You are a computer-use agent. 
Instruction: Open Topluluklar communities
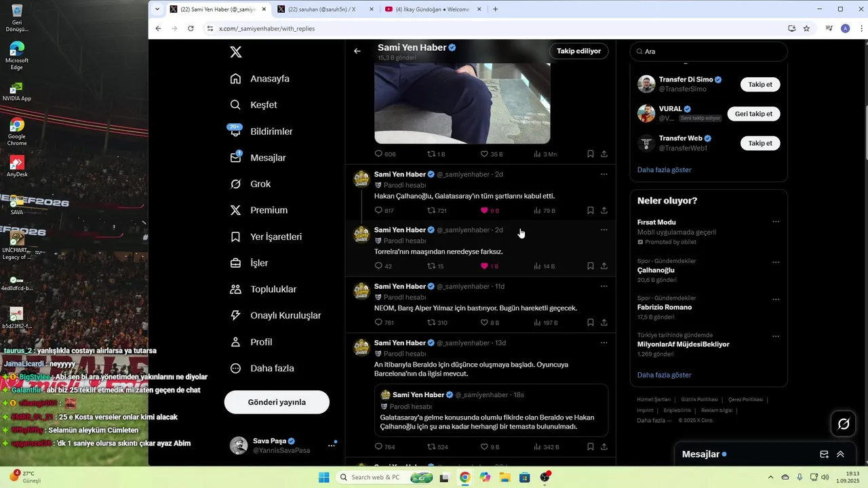264,289
